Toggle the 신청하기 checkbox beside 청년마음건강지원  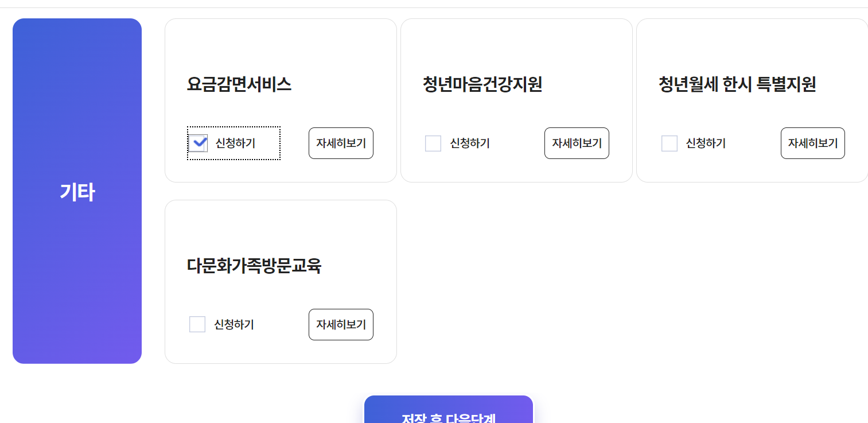point(433,143)
